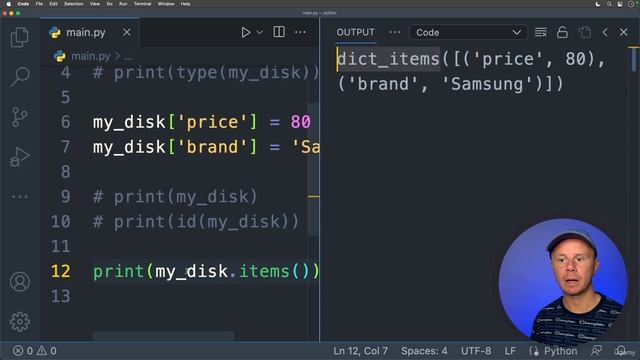
Task: Click the commented print(my_disk) line 9
Action: 175,197
